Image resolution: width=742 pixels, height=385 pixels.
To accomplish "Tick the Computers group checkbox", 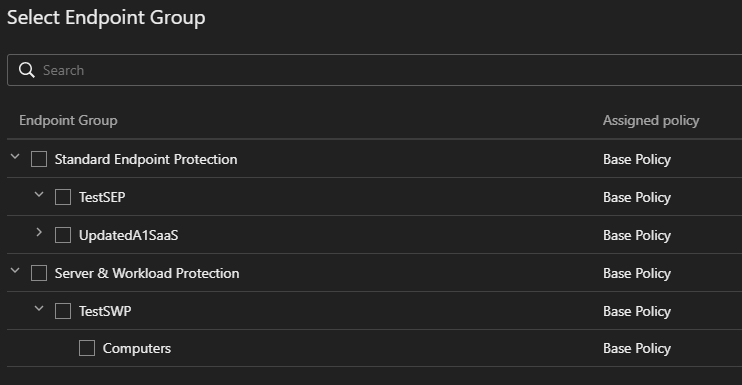I will pyautogui.click(x=87, y=348).
